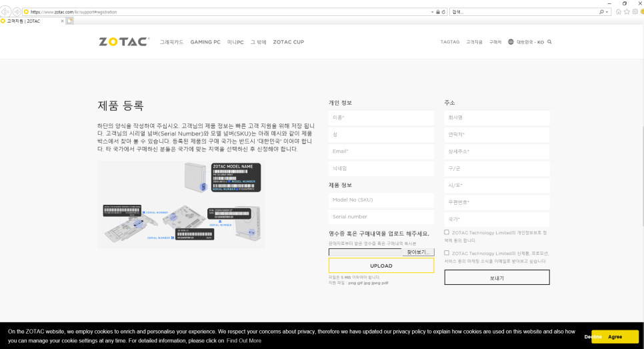644x349 pixels.
Task: Open the favorites star icon
Action: click(x=627, y=12)
